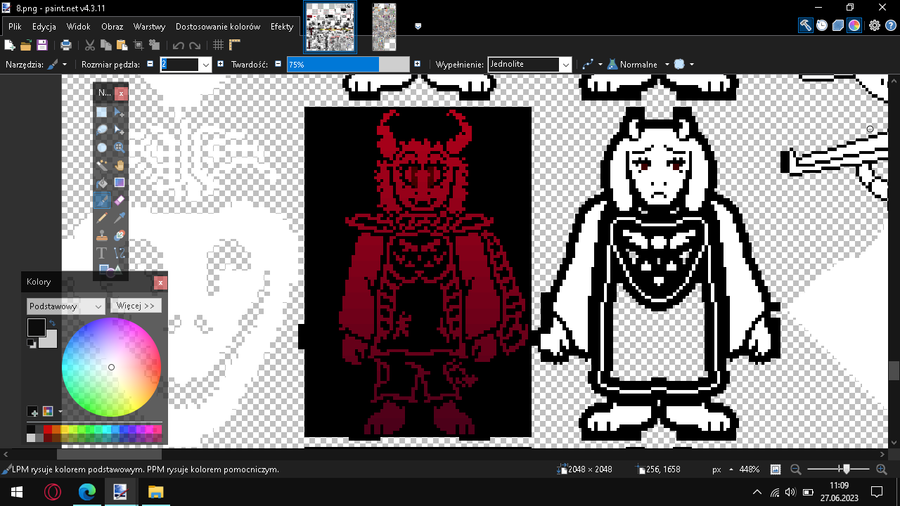Increase hardness with plus button
Image resolution: width=900 pixels, height=506 pixels.
[417, 64]
